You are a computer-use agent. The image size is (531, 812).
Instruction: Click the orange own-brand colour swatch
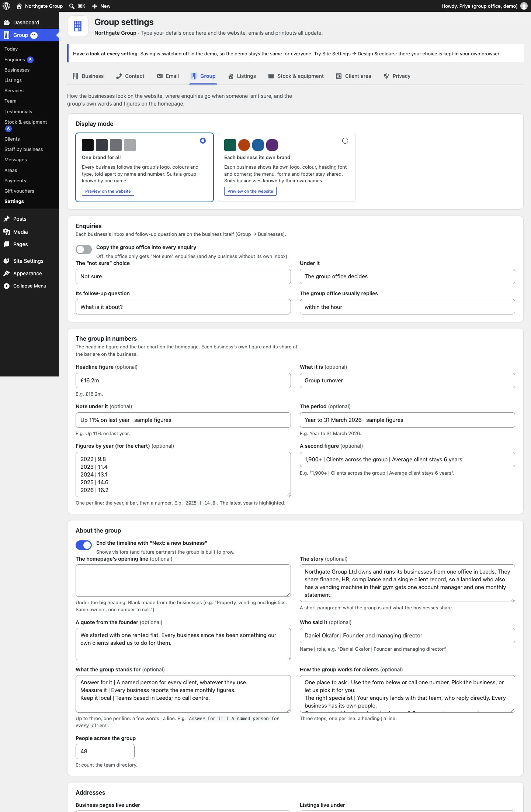(244, 145)
